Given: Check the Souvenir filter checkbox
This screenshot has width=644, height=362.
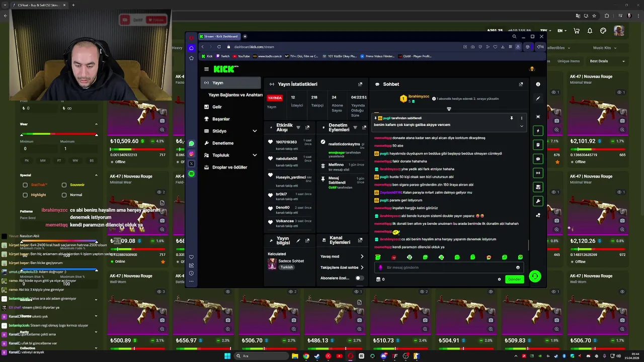Looking at the screenshot, I should tap(64, 185).
